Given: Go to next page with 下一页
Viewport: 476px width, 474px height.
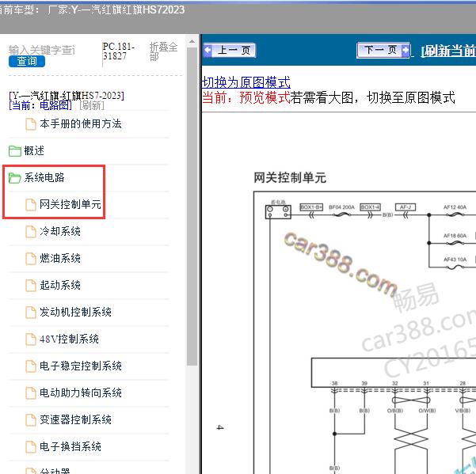Looking at the screenshot, I should point(383,50).
